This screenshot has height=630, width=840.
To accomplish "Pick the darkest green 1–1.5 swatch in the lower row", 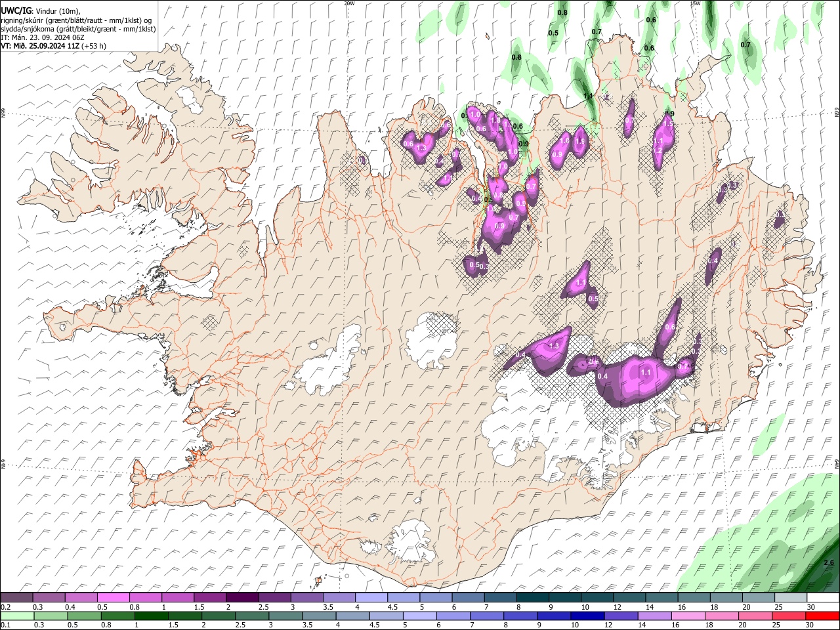I will pyautogui.click(x=151, y=616).
